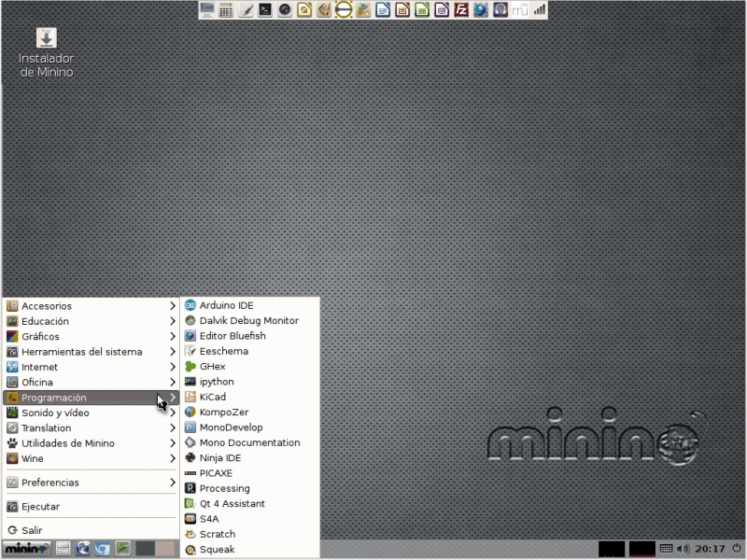747x560 pixels.
Task: Expand the Internet submenu
Action: click(91, 367)
